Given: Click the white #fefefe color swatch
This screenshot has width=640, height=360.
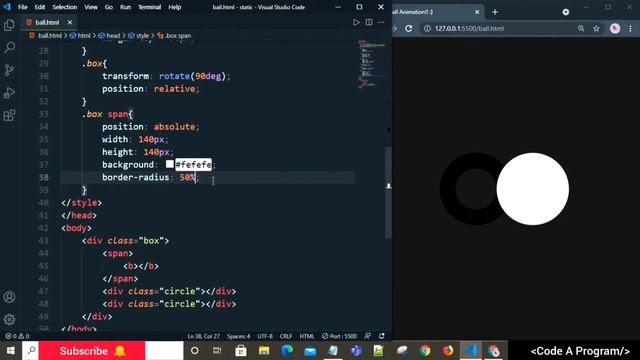Looking at the screenshot, I should (x=170, y=164).
